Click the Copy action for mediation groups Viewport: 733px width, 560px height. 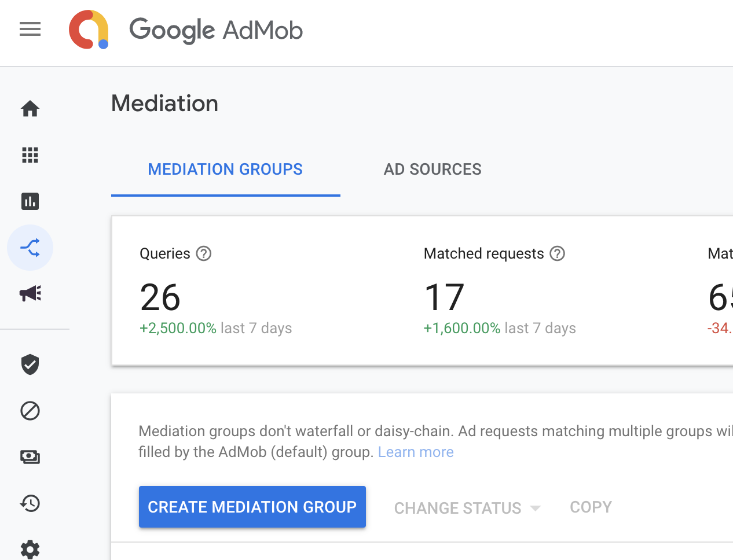591,507
